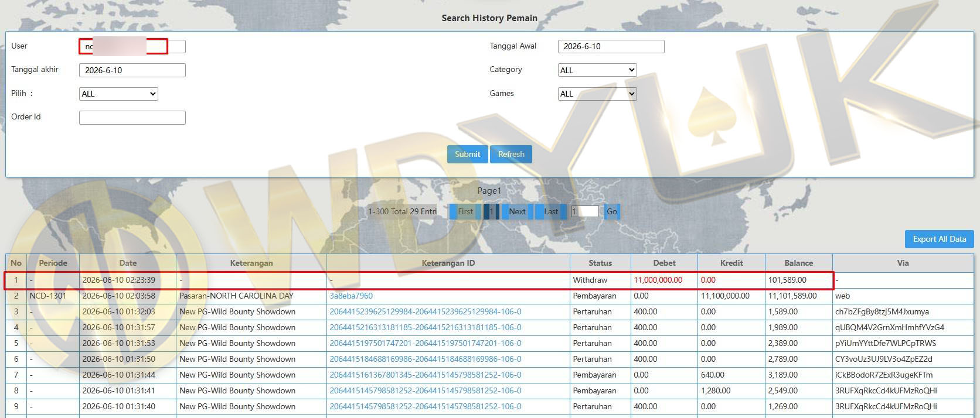Click via code iCkBBodoR72ExR3ugeKFTm
Image resolution: width=980 pixels, height=418 pixels.
tap(884, 375)
